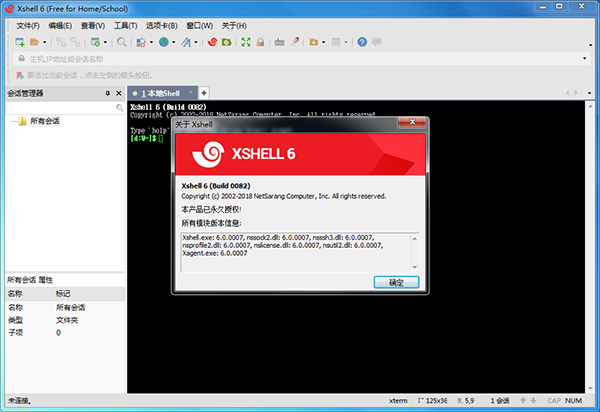The height and width of the screenshot is (412, 600).
Task: Click the terminal scrollbar down arrow
Action: (590, 388)
